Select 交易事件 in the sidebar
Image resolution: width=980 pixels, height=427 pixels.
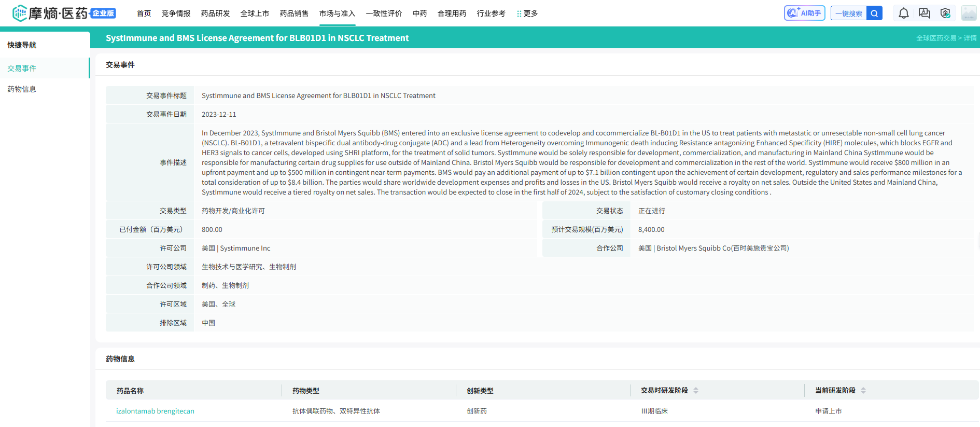click(22, 68)
